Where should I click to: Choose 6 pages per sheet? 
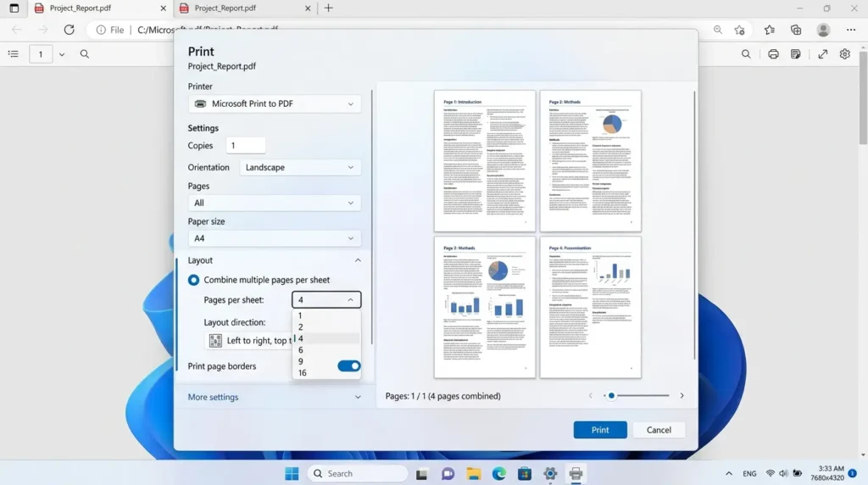coord(326,350)
